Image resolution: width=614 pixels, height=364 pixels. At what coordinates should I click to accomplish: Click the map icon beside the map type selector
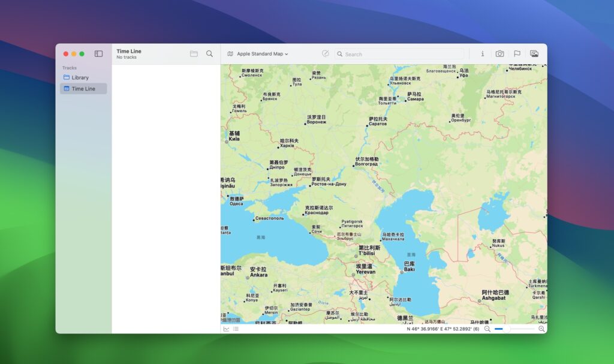point(230,53)
